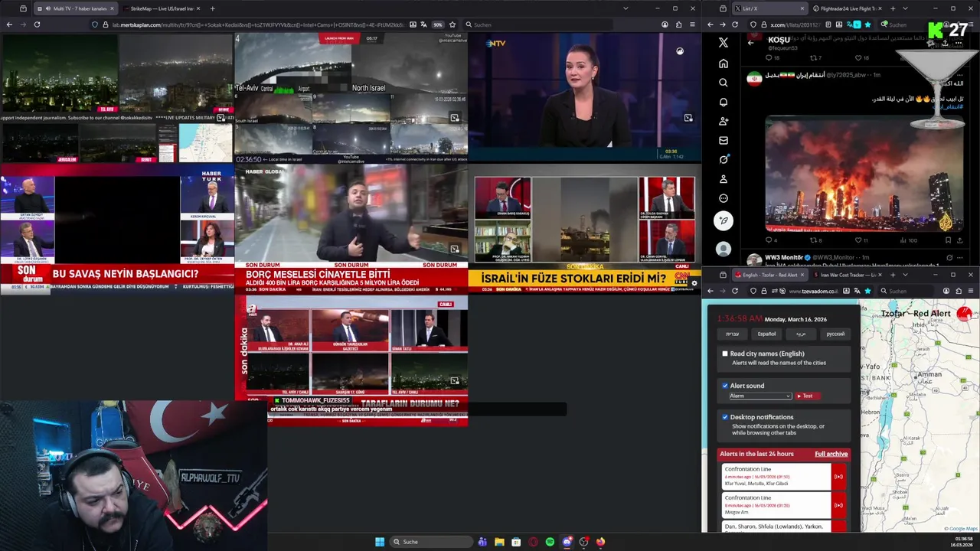
Task: Go back with arrow in X list header
Action: point(751,43)
